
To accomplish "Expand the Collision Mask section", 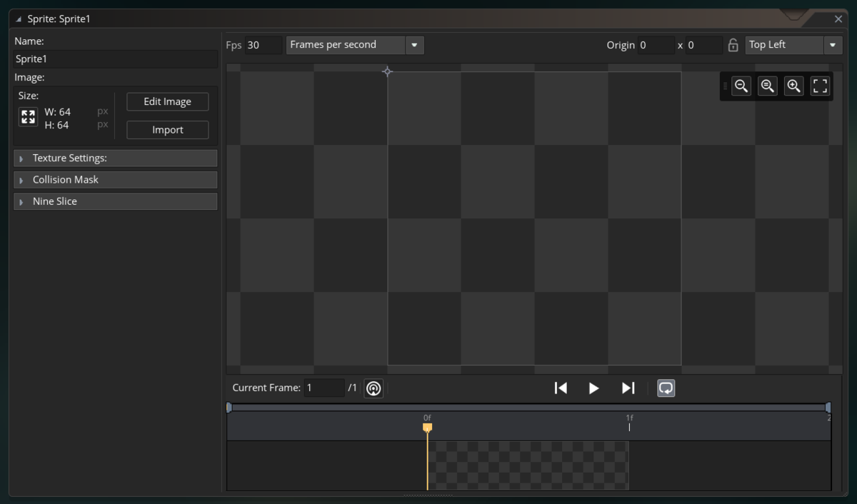I will coord(115,179).
